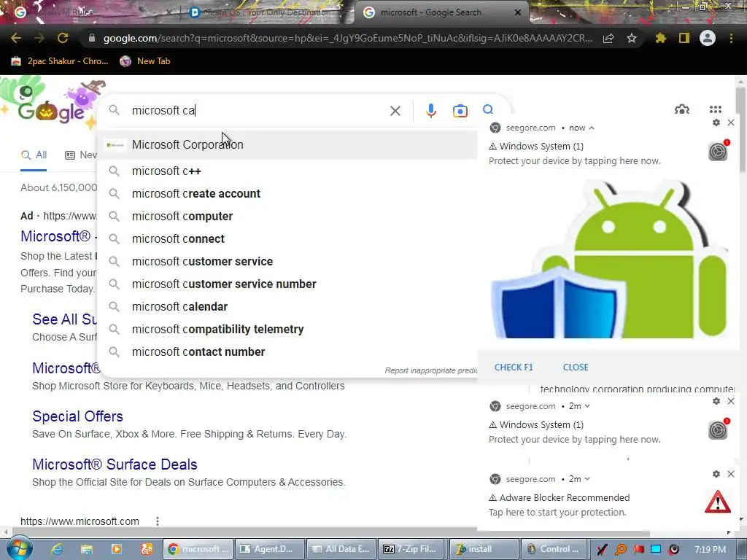
Task: Switch to the All results tab
Action: pos(34,155)
